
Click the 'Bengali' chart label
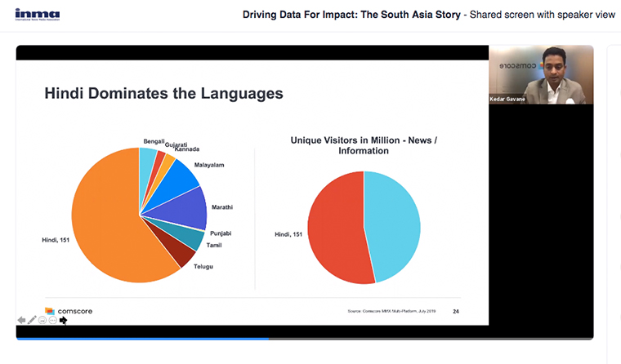[154, 141]
